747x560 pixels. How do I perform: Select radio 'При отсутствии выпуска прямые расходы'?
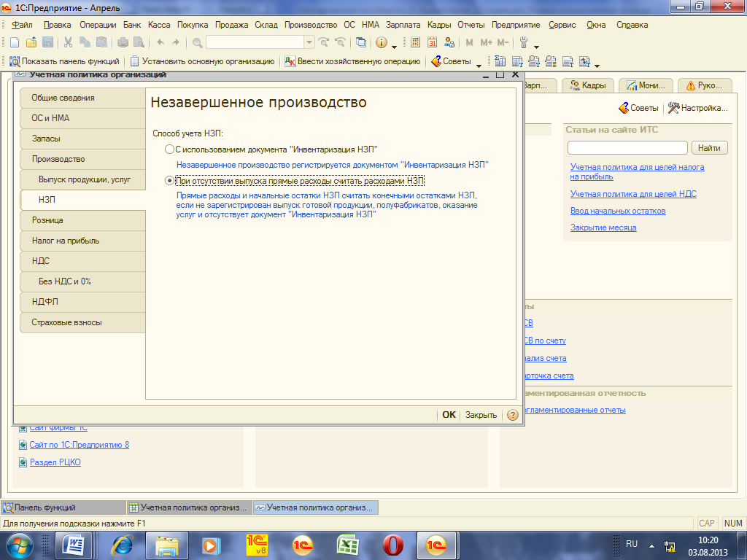(x=169, y=181)
